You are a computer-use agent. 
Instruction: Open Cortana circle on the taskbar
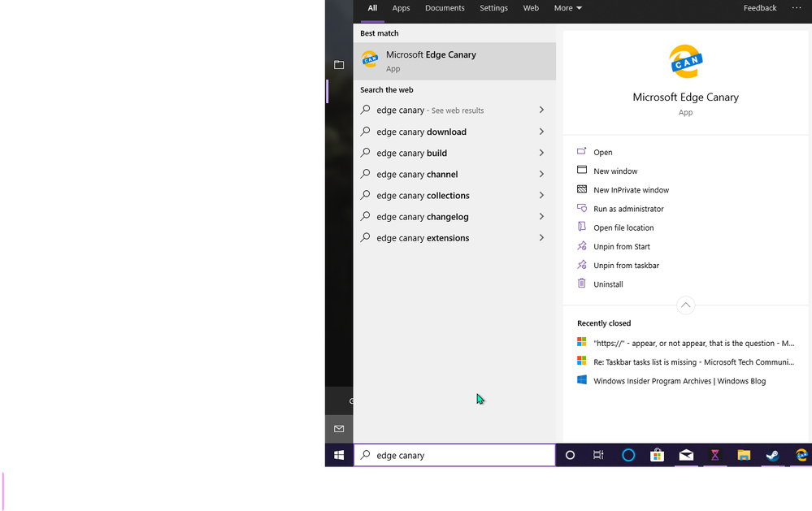click(570, 455)
